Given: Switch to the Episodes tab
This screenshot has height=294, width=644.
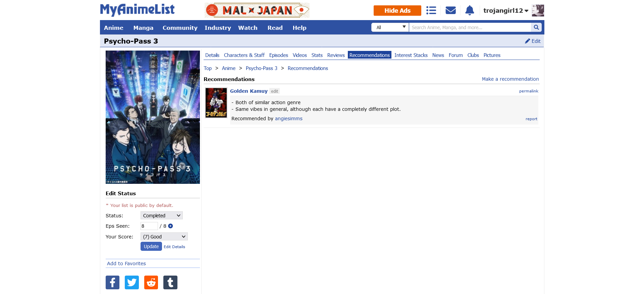Looking at the screenshot, I should [x=279, y=55].
